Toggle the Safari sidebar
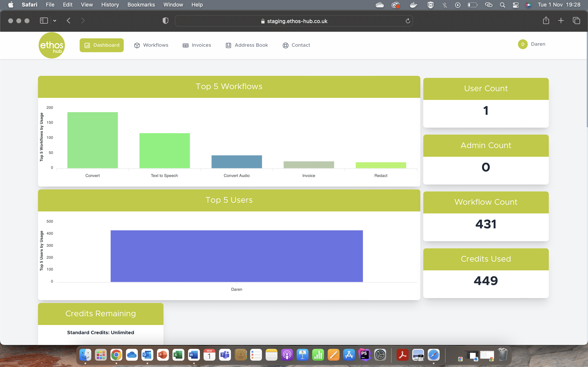Image resolution: width=588 pixels, height=367 pixels. (x=43, y=21)
